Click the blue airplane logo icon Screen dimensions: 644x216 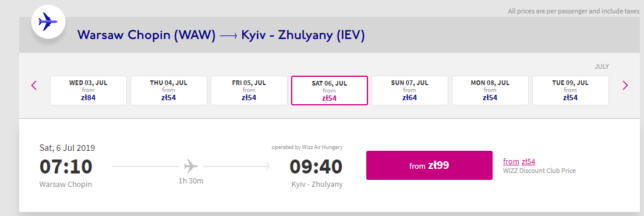48,22
